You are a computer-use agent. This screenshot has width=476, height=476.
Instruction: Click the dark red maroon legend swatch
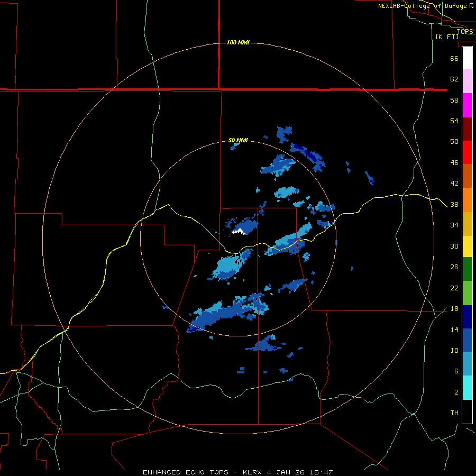click(x=467, y=129)
